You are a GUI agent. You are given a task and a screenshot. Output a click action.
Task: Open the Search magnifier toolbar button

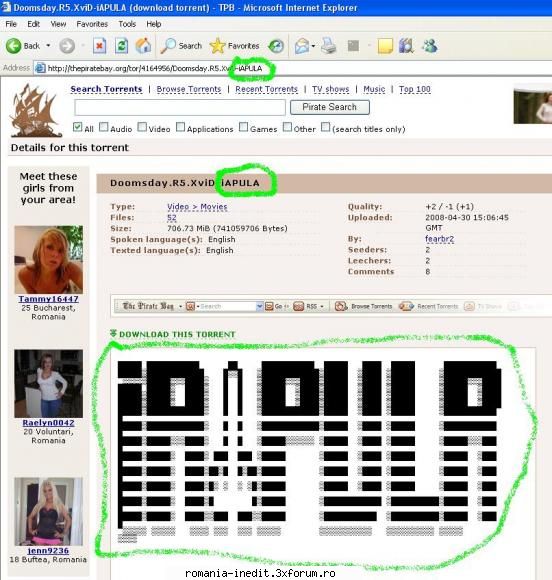(182, 46)
